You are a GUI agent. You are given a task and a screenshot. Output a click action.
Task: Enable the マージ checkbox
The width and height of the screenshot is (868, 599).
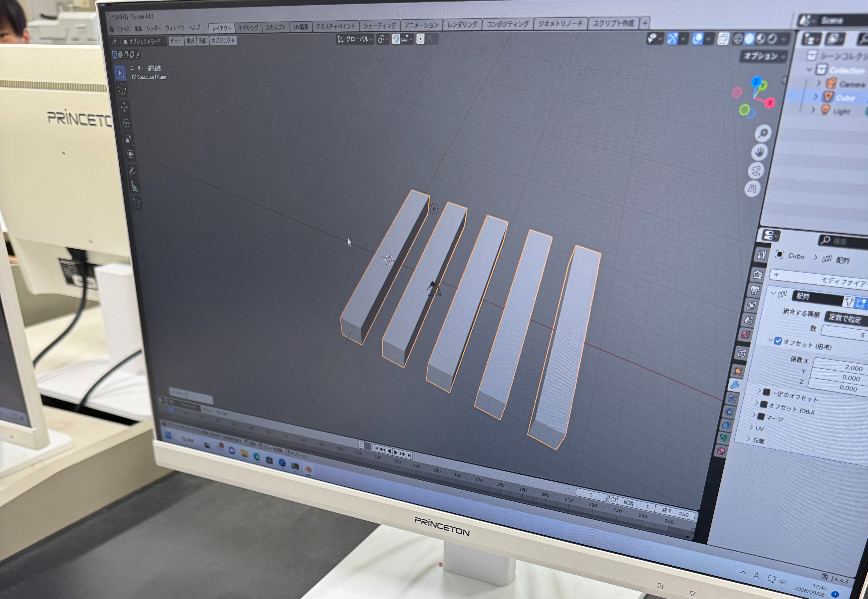pyautogui.click(x=761, y=416)
